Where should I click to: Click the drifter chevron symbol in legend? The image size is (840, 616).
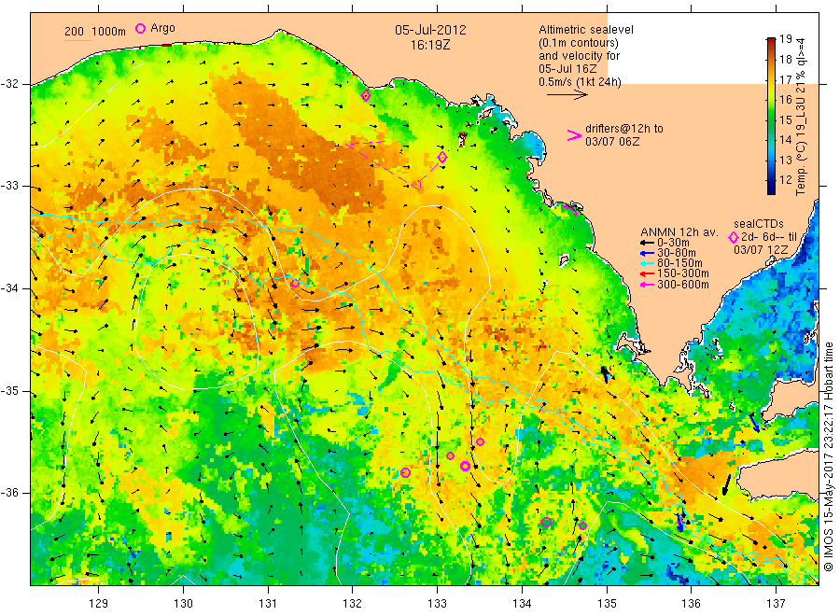tap(574, 135)
